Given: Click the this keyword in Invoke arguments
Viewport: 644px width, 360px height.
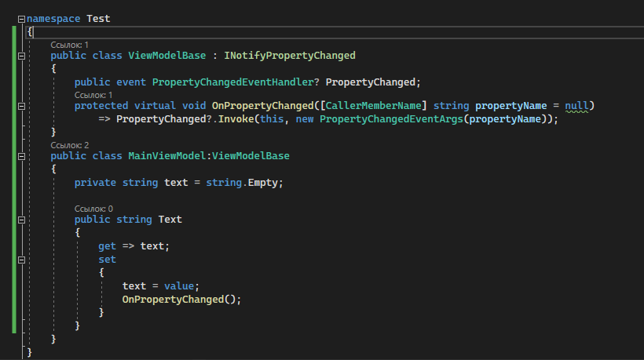Looking at the screenshot, I should 272,119.
